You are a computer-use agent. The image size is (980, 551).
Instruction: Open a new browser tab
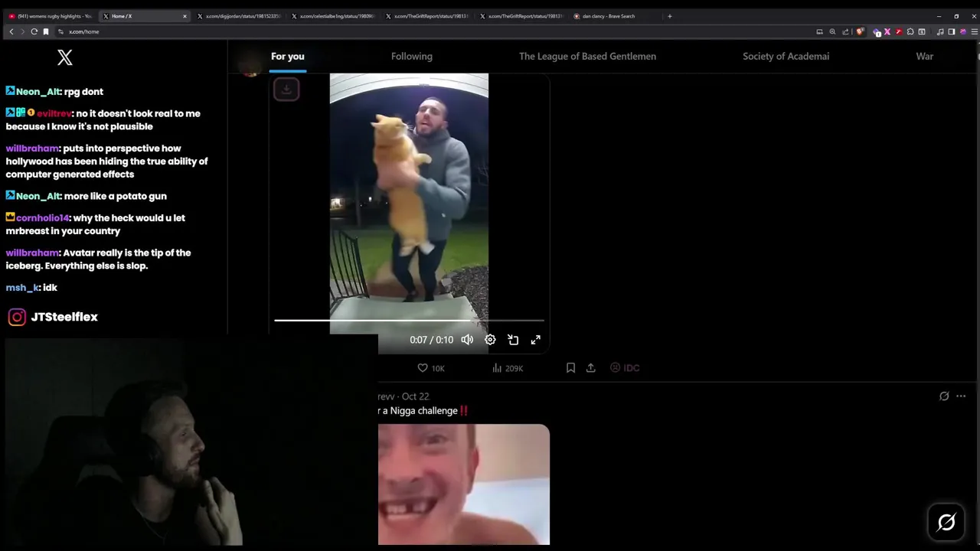(670, 16)
